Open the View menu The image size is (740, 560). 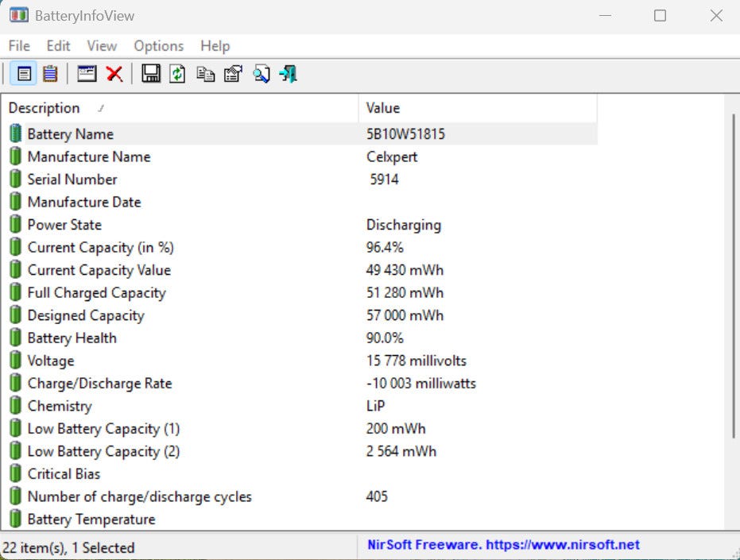pos(102,46)
